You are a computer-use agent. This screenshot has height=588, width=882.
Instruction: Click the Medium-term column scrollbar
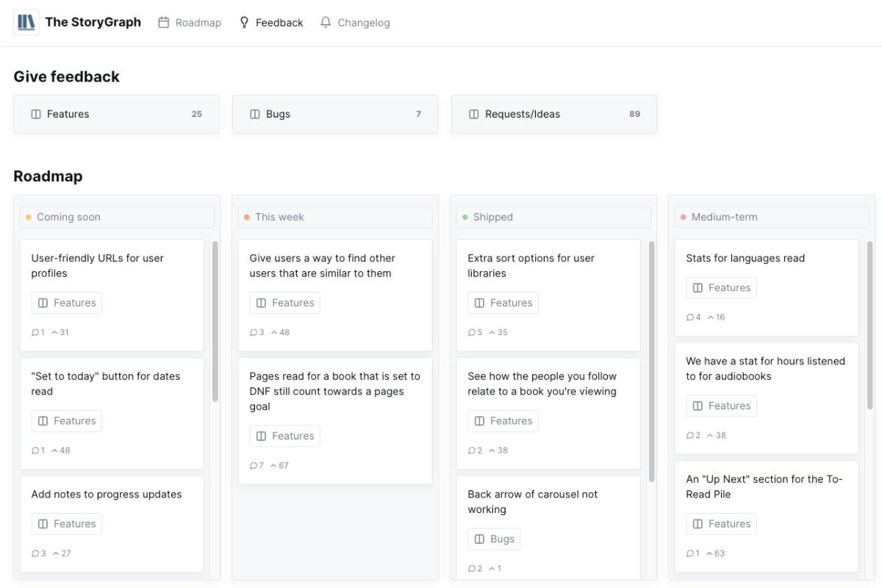pyautogui.click(x=870, y=326)
